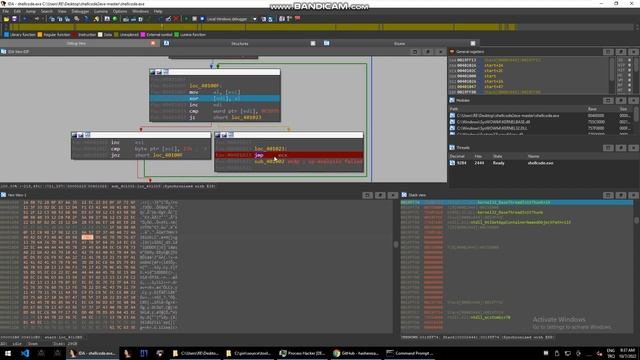The image size is (640, 360).
Task: Click the jump back arrow toolbar icon
Action: click(25, 19)
